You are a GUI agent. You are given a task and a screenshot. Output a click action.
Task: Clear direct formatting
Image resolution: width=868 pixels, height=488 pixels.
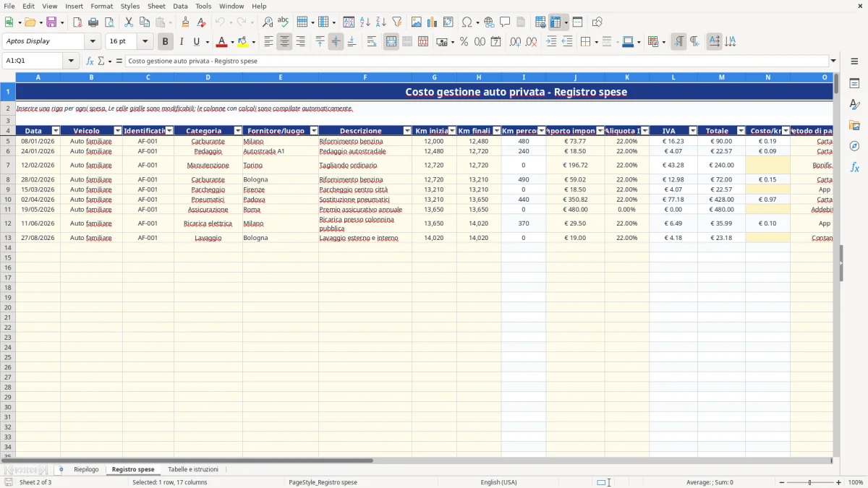coord(202,22)
